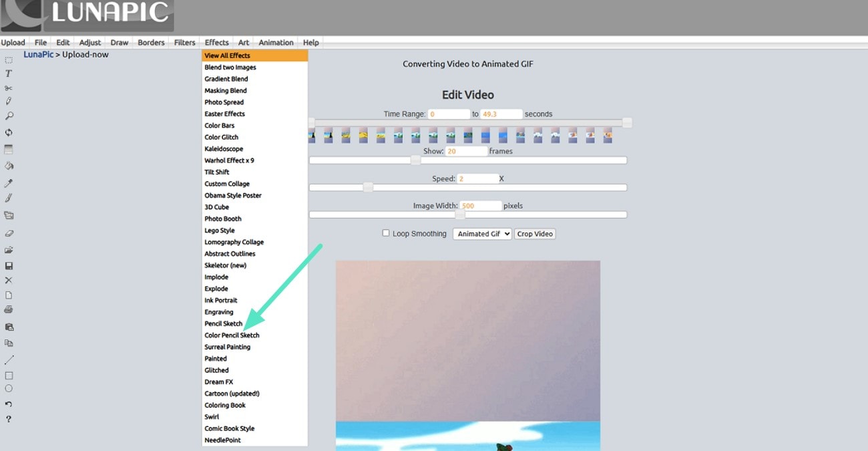The width and height of the screenshot is (868, 451).
Task: Select the diagonal line draw tool
Action: pyautogui.click(x=9, y=359)
